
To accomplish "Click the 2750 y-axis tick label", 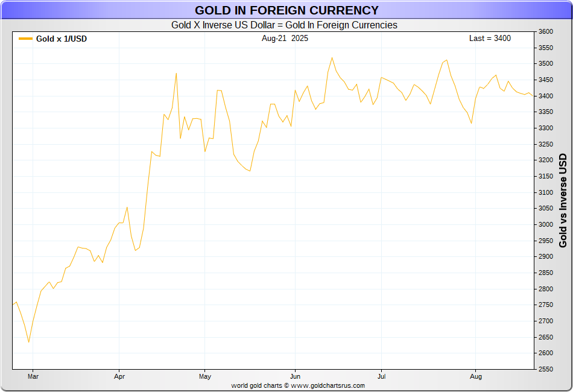I will [x=546, y=305].
